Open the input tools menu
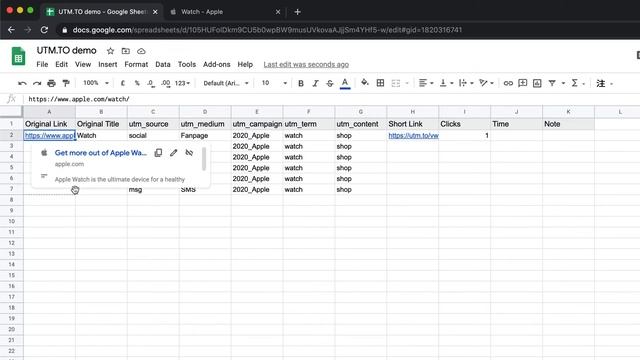640x360 pixels. [x=604, y=83]
